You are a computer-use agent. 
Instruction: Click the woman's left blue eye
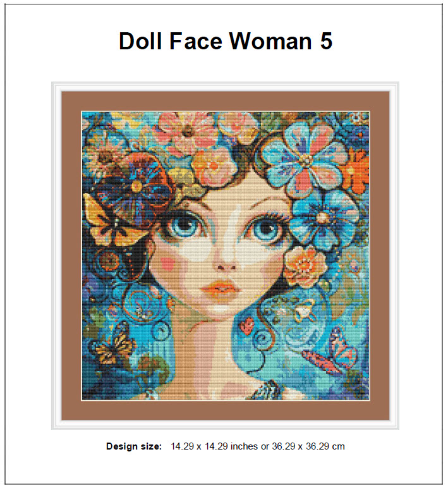183,227
